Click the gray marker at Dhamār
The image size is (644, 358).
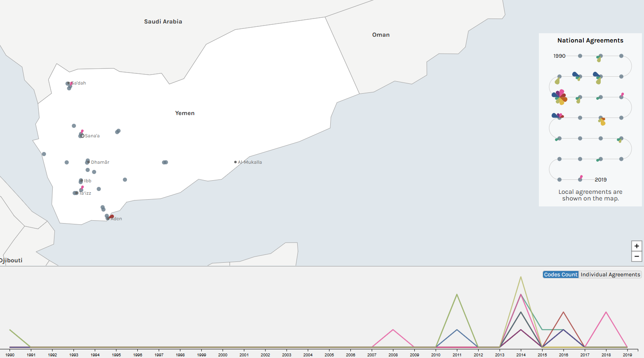pyautogui.click(x=87, y=161)
